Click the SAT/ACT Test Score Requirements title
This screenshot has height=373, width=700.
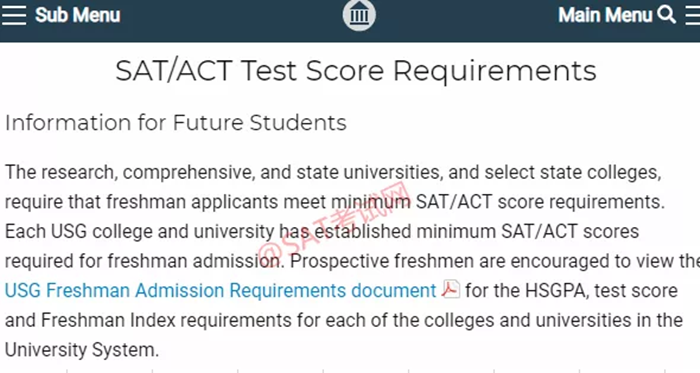pyautogui.click(x=356, y=71)
